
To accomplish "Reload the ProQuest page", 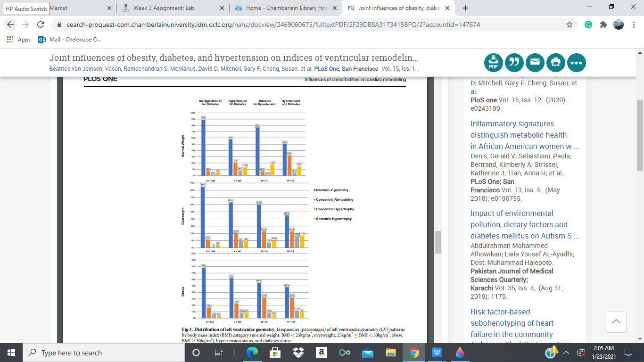I will click(x=41, y=25).
